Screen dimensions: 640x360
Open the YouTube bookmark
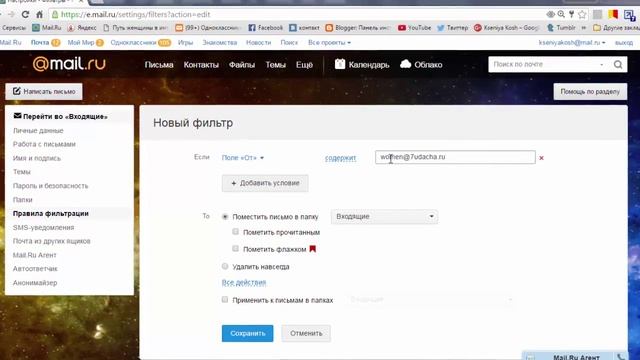414,28
